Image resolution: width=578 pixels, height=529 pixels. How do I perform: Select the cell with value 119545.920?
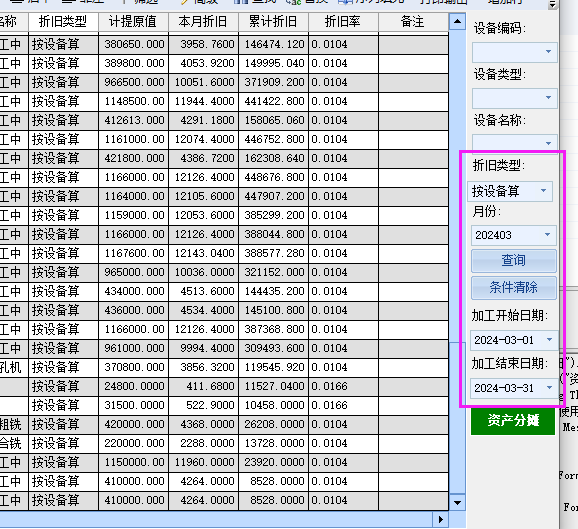[274, 368]
